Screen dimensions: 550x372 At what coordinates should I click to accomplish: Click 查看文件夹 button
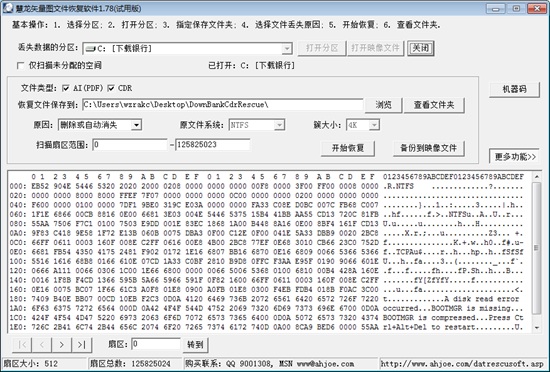(x=434, y=105)
